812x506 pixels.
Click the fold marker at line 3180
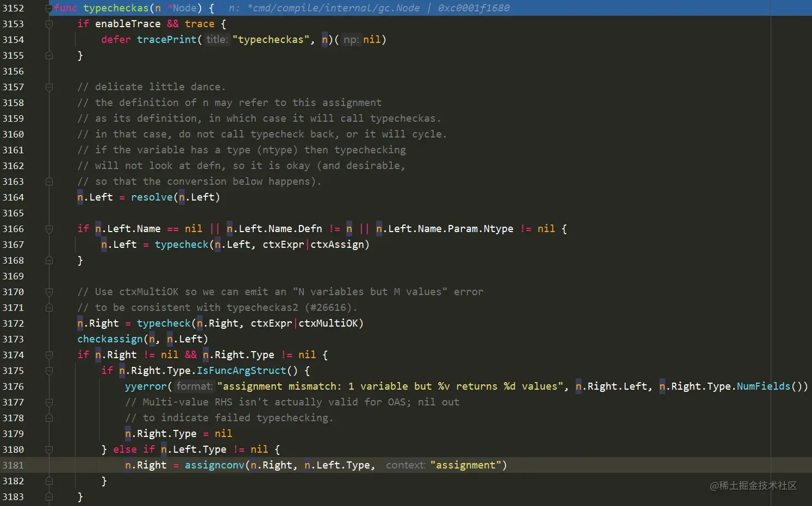tap(49, 449)
